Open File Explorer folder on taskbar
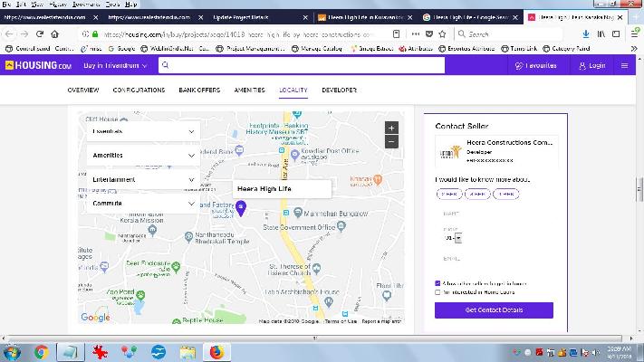644x362 pixels. [x=187, y=352]
